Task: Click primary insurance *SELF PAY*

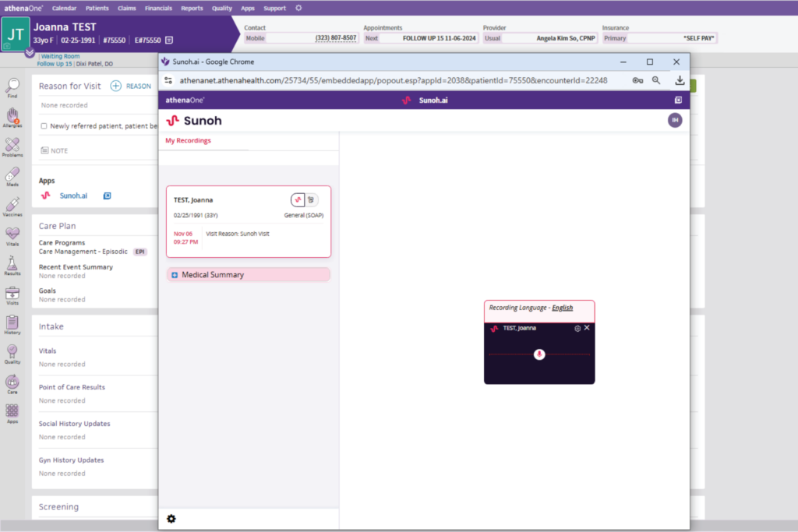Action: (x=699, y=38)
